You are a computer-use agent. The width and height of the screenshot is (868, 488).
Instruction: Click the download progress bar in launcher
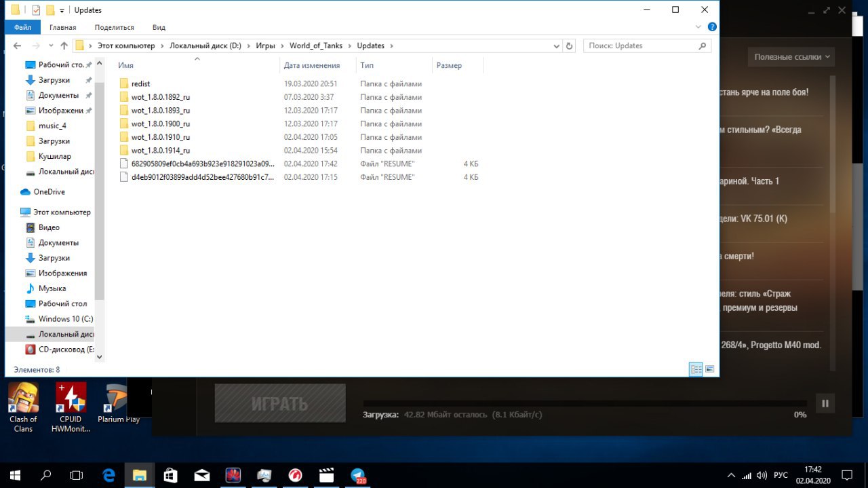(585, 403)
